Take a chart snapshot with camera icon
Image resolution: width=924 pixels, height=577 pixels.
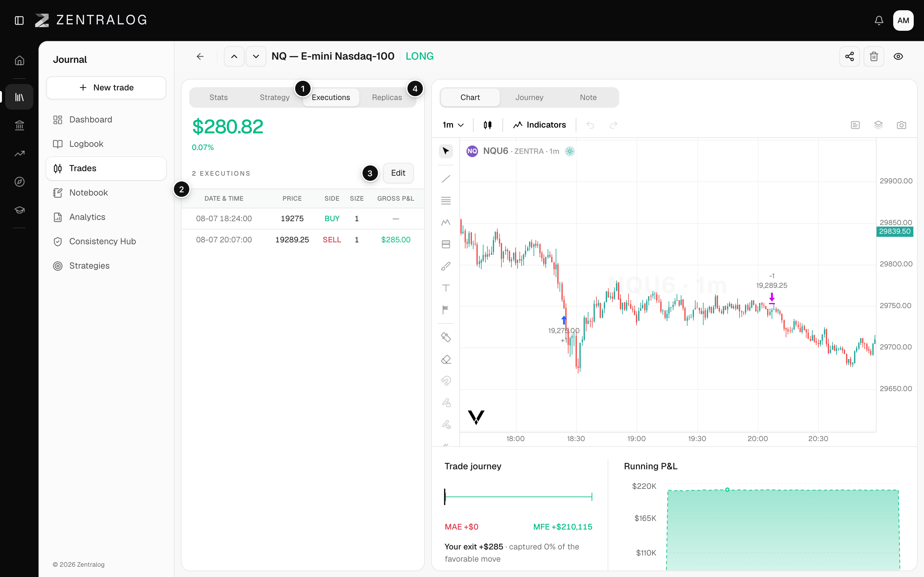tap(901, 125)
